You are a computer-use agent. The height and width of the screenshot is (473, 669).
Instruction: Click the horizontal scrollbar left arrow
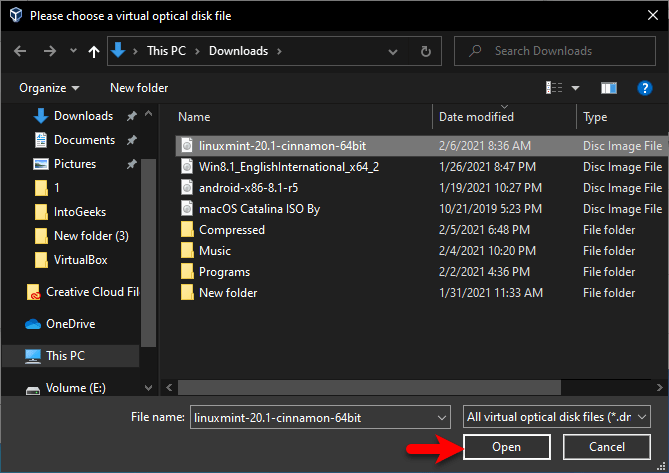[x=169, y=388]
